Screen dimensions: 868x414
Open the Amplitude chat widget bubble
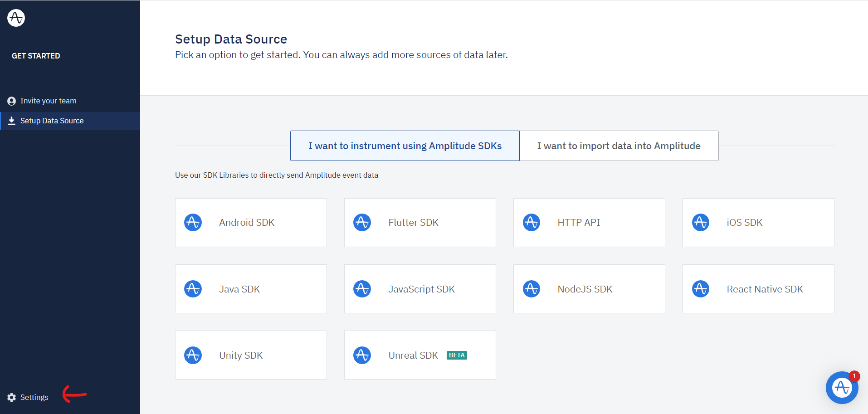tap(842, 388)
